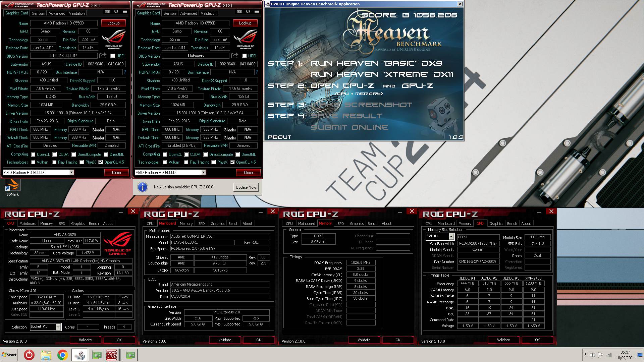Open the hamburger menu in GPU-Z 2.52.0

tap(257, 12)
